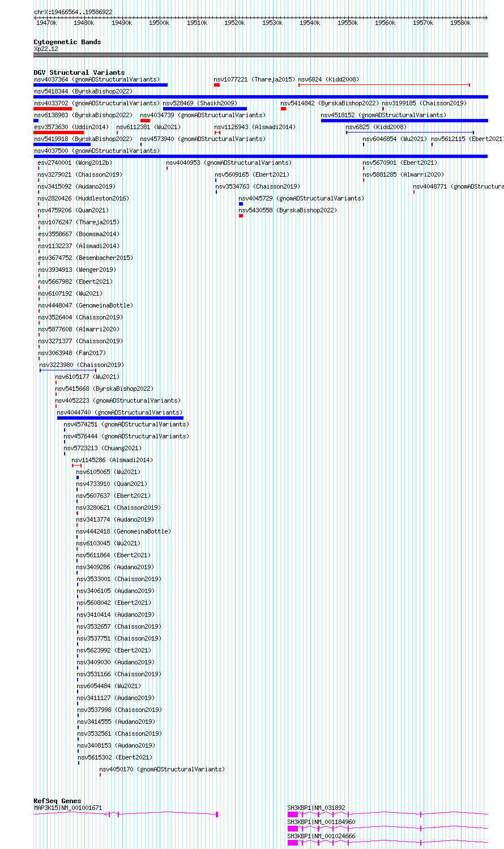Click nsv5430558 (ByrskaBishop2022) label

point(288,211)
